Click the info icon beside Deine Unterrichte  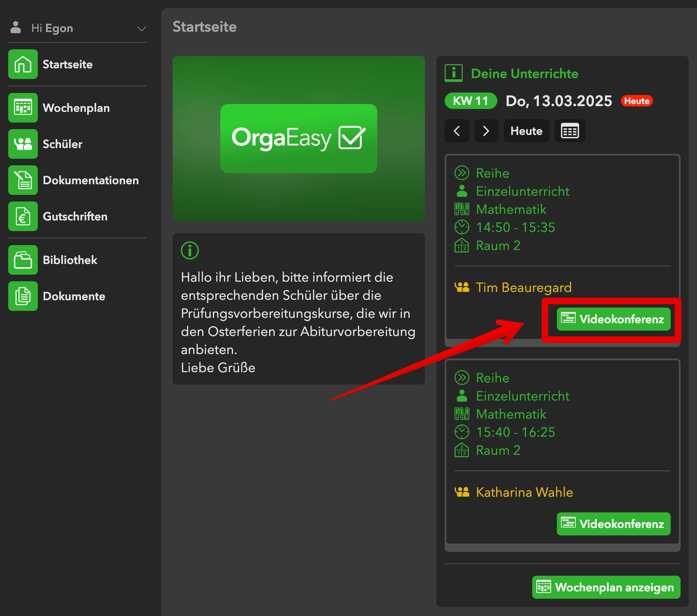tap(454, 73)
